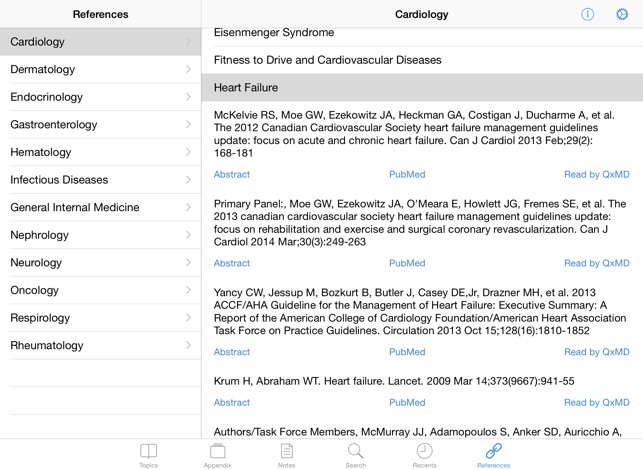Open Read by QxMD for Yancy guideline

[x=596, y=352]
